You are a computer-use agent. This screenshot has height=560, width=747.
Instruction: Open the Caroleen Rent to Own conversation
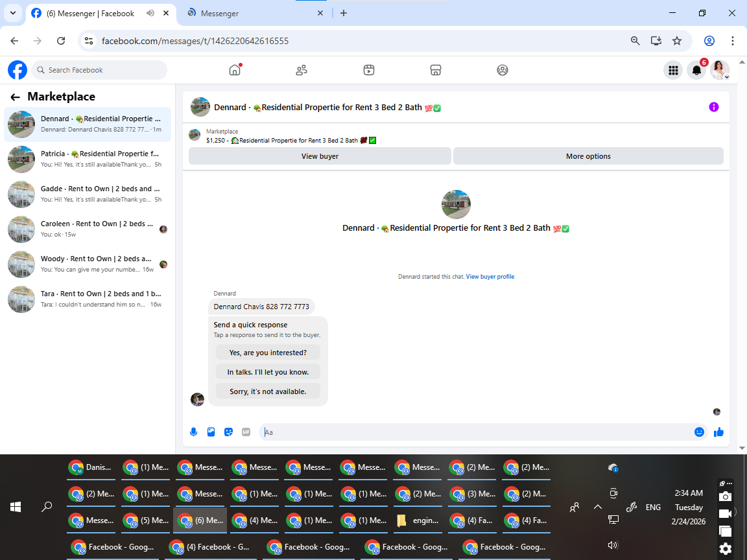[88, 229]
